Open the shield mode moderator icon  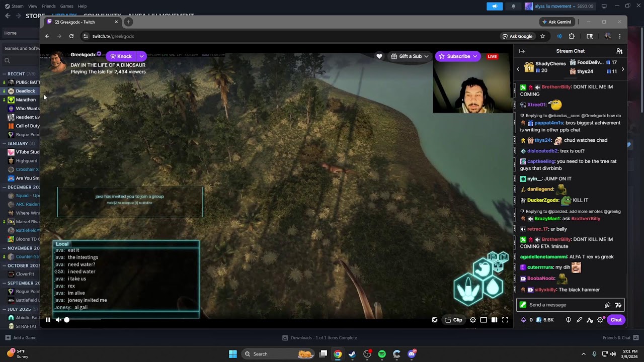pos(569,320)
